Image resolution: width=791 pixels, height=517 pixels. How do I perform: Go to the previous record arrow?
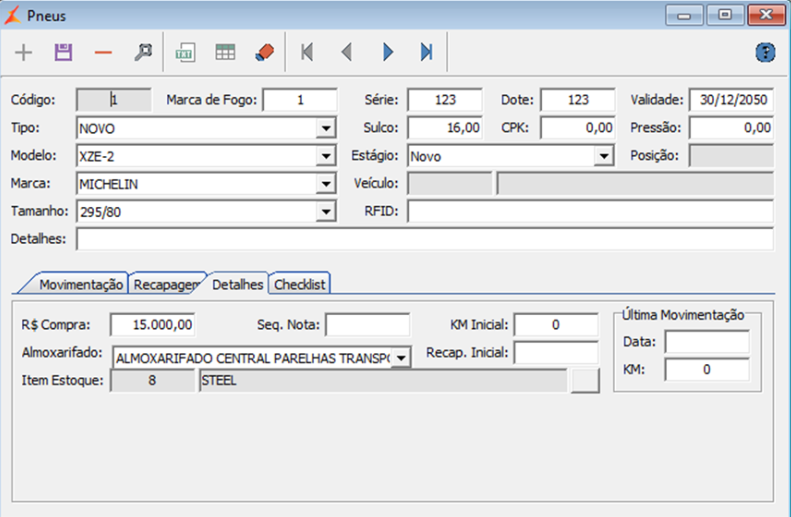(347, 52)
